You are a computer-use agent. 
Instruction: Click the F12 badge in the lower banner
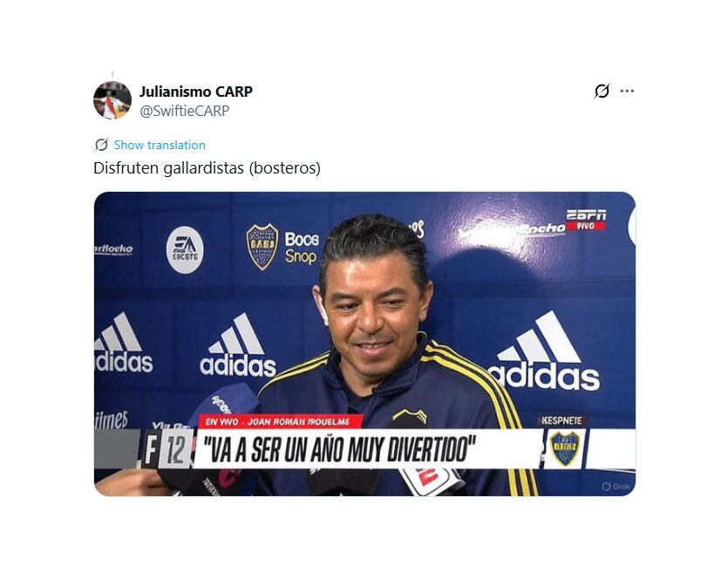pyautogui.click(x=167, y=449)
